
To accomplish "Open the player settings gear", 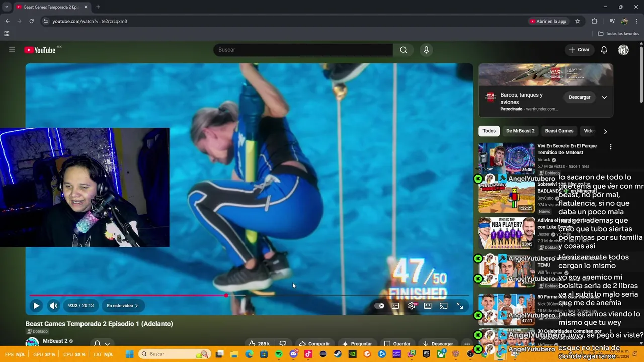I will [x=412, y=306].
